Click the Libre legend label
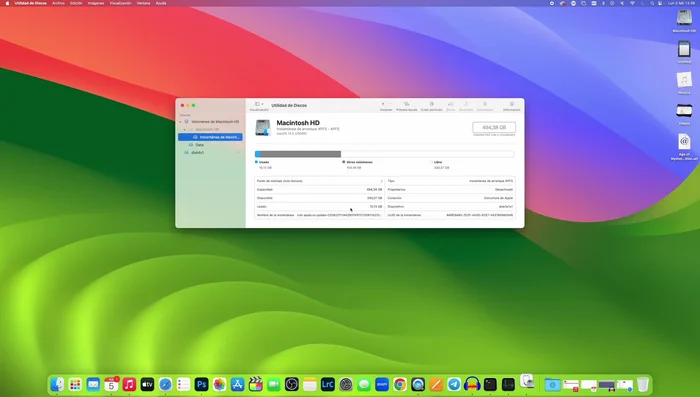The height and width of the screenshot is (397, 700). 438,162
